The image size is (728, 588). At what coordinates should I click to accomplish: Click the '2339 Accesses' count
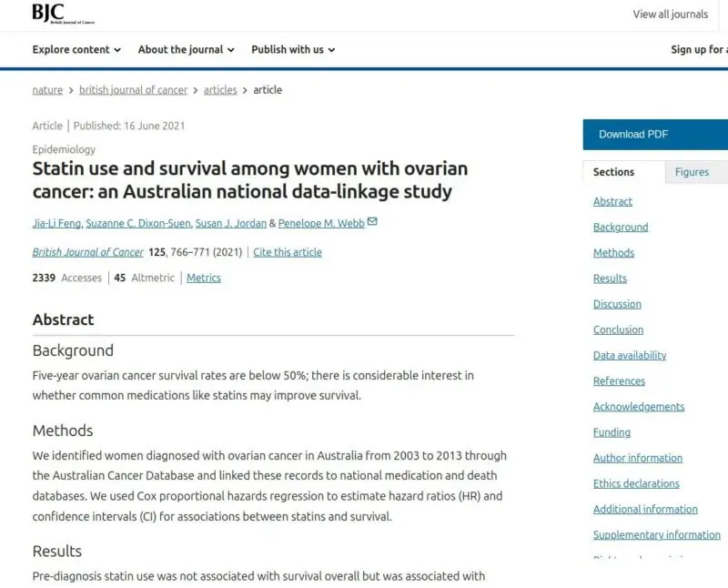pos(66,278)
